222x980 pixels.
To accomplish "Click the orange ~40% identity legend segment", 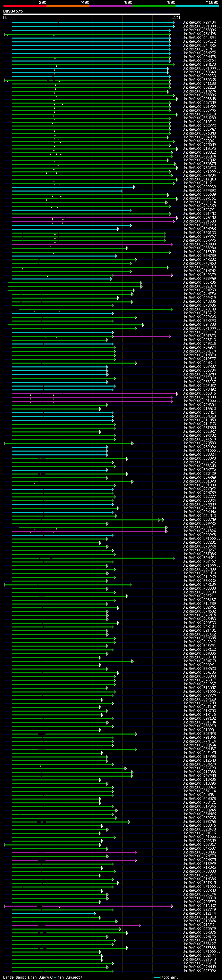I will [68, 6].
